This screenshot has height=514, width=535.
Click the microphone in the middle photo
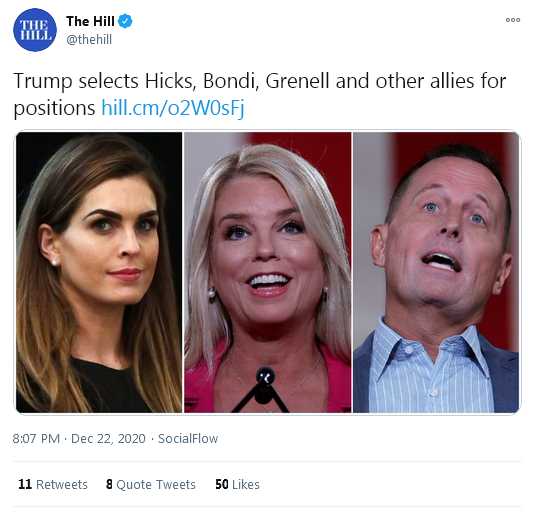click(265, 375)
